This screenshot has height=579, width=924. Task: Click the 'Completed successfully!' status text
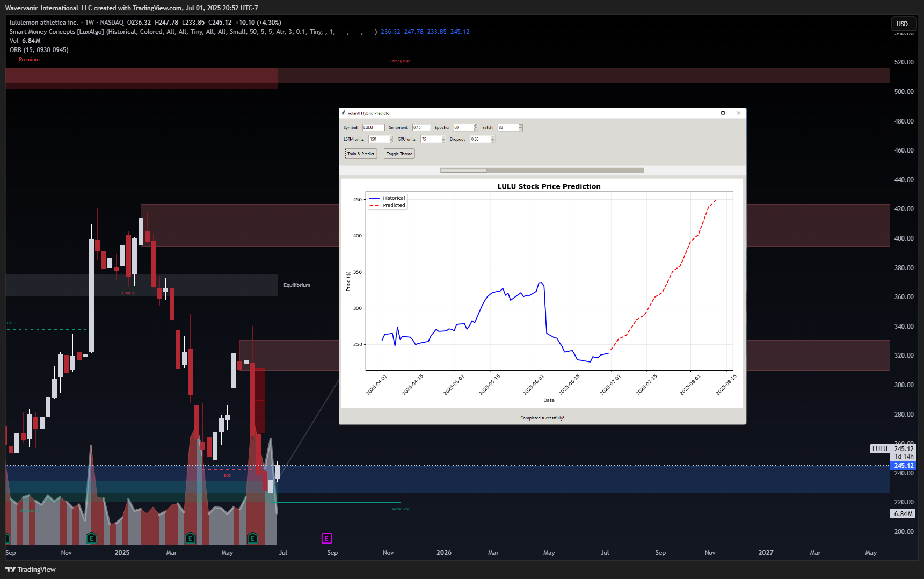click(542, 418)
